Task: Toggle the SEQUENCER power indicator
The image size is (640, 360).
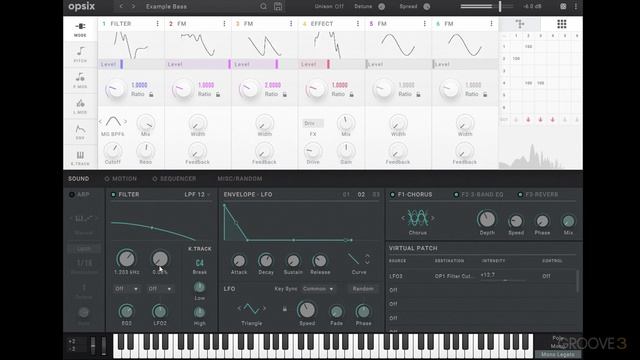Action: click(x=155, y=179)
